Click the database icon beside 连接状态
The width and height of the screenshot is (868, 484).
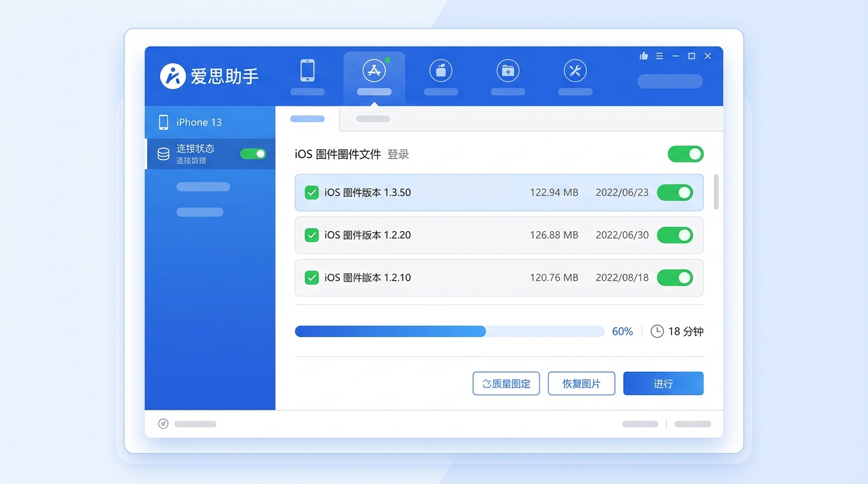163,154
